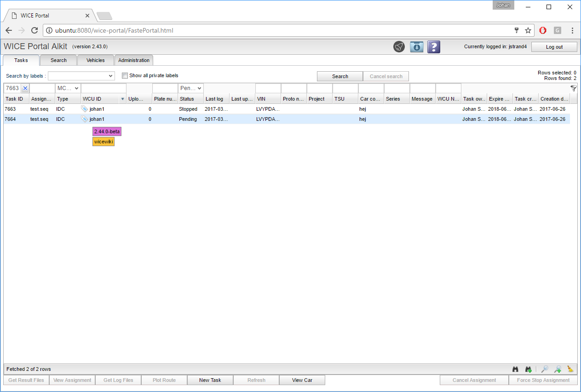
Task: Switch to the Vehicles tab
Action: 95,60
